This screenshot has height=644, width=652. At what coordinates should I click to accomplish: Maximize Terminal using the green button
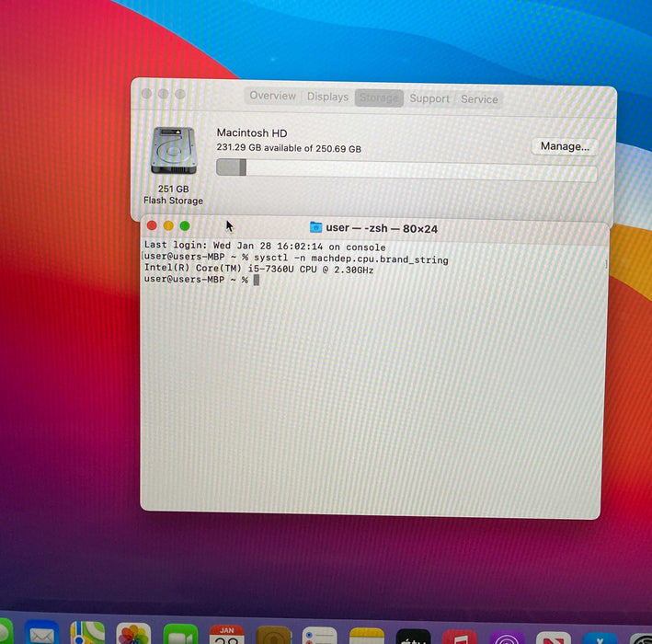coord(185,226)
